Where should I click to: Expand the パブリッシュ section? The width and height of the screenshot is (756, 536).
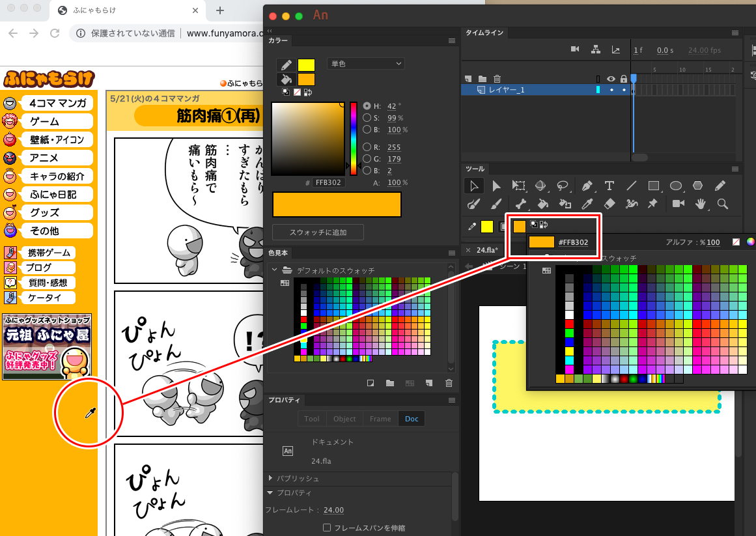270,478
